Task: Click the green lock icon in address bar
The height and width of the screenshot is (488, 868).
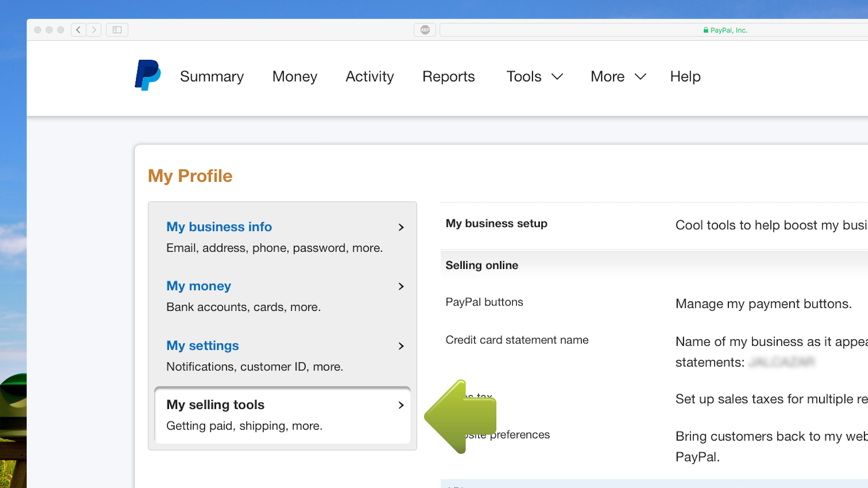Action: point(706,30)
